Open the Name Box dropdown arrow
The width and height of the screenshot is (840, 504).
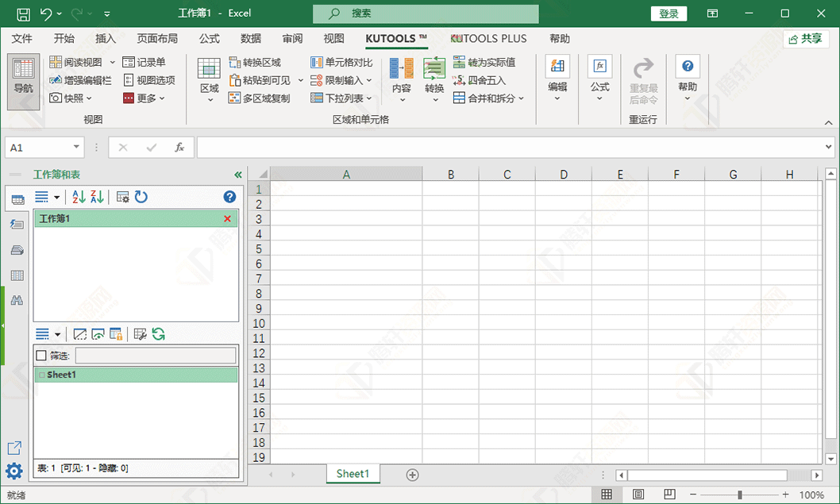[x=77, y=148]
